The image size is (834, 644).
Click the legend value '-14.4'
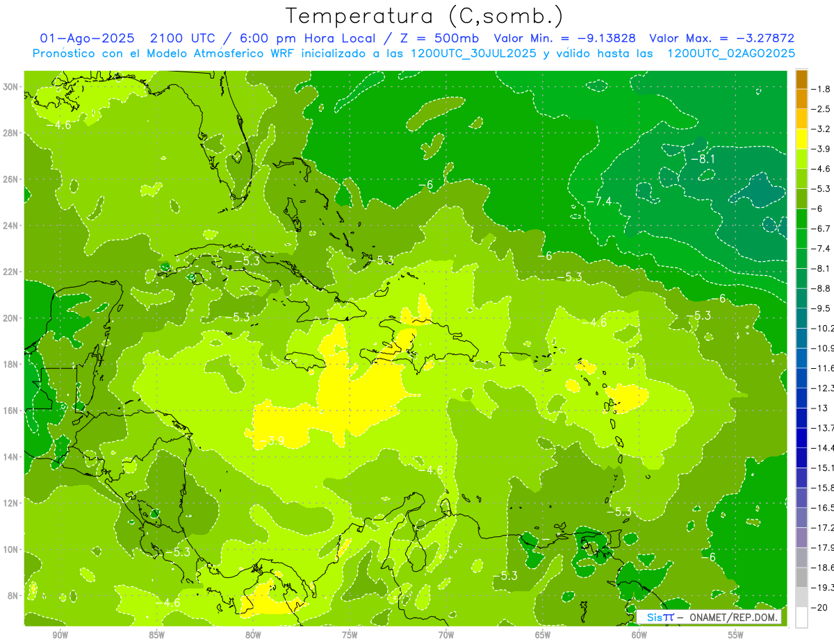[822, 448]
